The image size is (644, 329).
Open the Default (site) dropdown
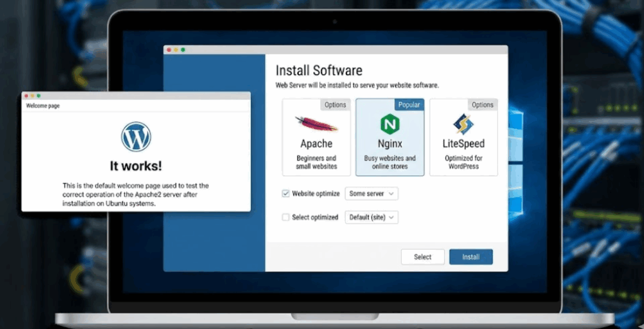372,217
